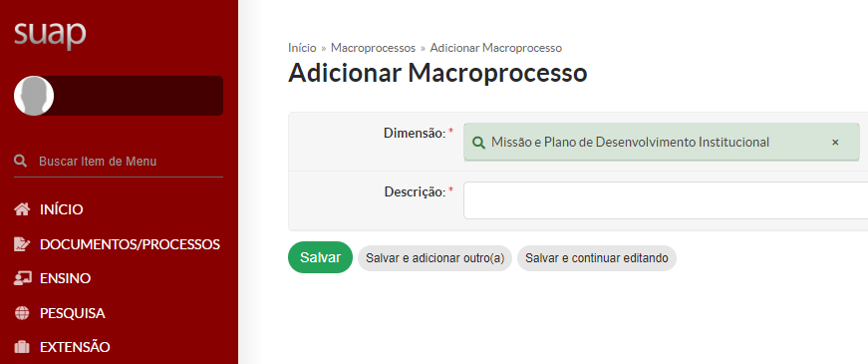
Task: Click the Extensão briefcase icon
Action: (x=22, y=347)
